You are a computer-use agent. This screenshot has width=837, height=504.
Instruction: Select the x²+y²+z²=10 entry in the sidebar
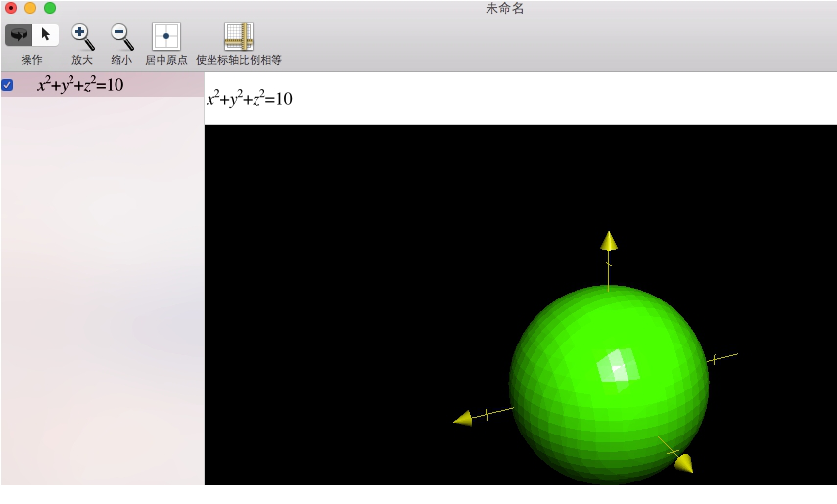80,85
